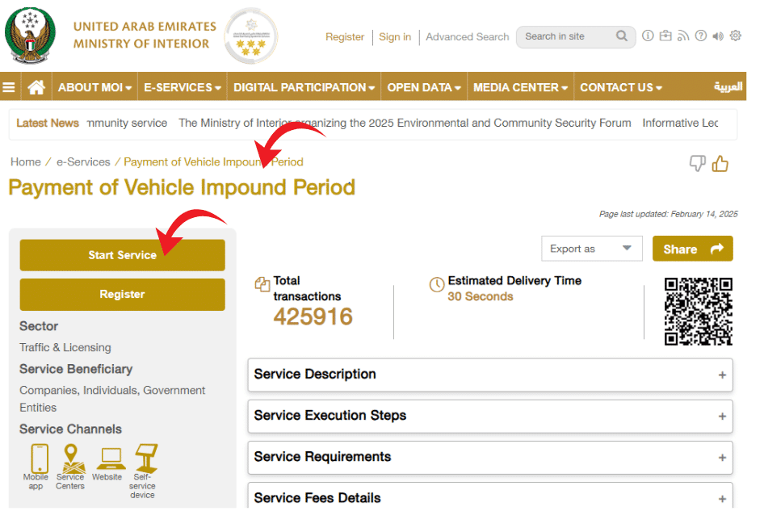
Task: Open the MEDIA CENTER menu
Action: tap(520, 87)
